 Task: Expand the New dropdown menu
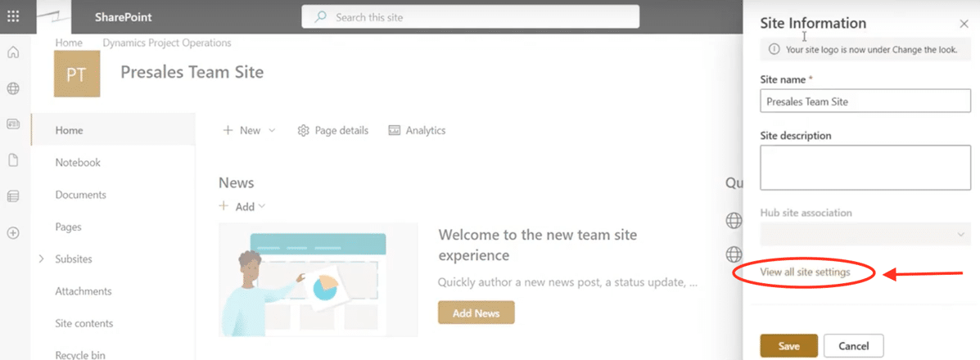249,131
